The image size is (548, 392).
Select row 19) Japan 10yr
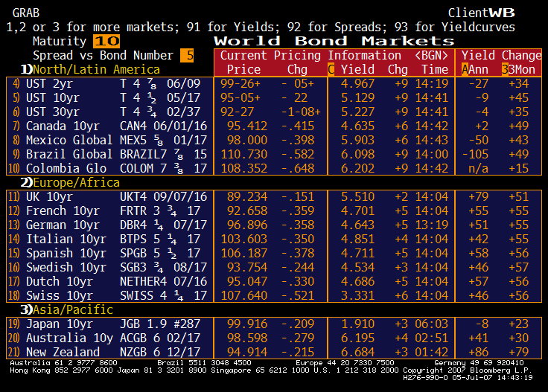pyautogui.click(x=274, y=324)
